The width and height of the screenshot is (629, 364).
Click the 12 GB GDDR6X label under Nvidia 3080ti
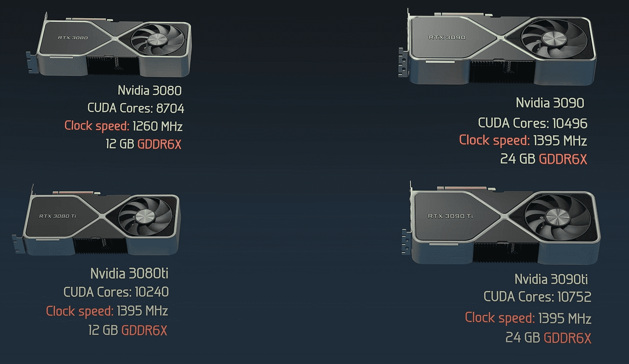(x=128, y=330)
